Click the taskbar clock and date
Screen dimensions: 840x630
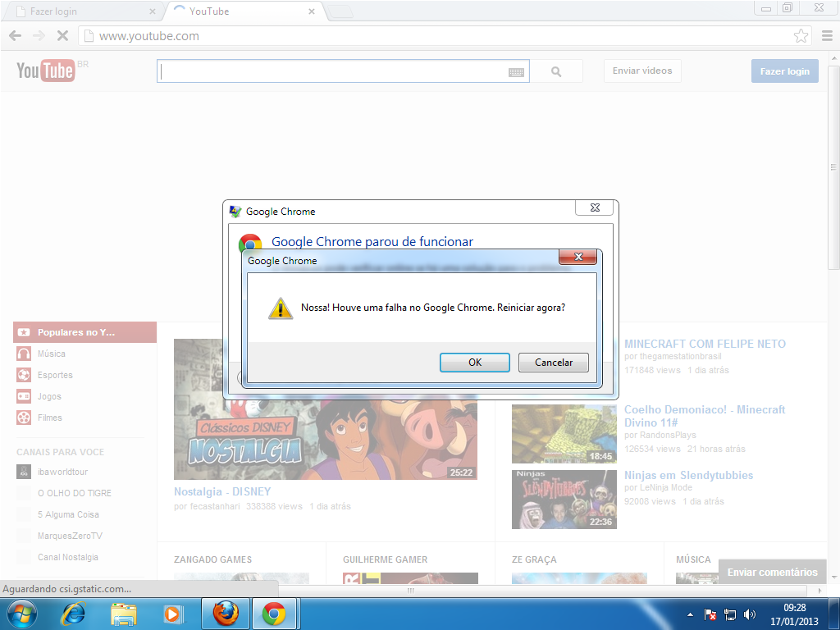click(794, 614)
